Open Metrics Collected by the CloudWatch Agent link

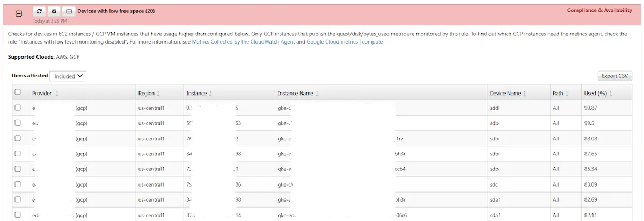click(x=243, y=41)
